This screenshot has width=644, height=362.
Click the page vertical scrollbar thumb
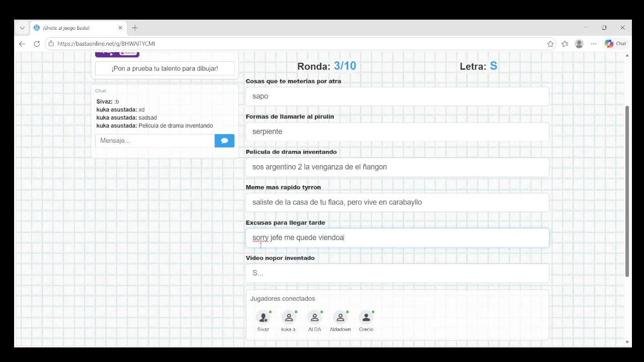[627, 191]
